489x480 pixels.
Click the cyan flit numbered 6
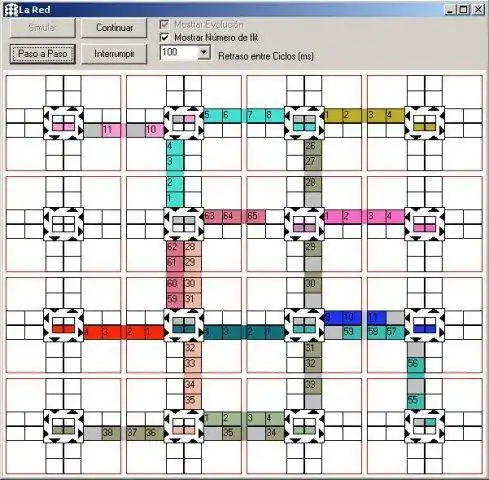pyautogui.click(x=231, y=115)
